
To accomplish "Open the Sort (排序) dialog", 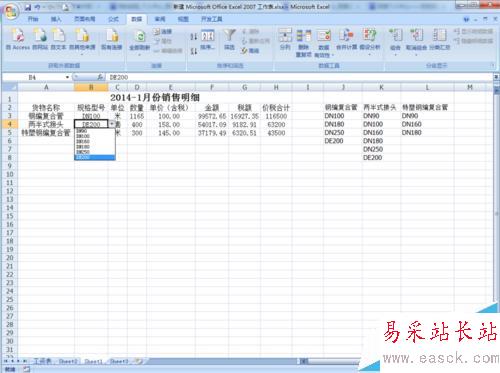I will (x=208, y=39).
